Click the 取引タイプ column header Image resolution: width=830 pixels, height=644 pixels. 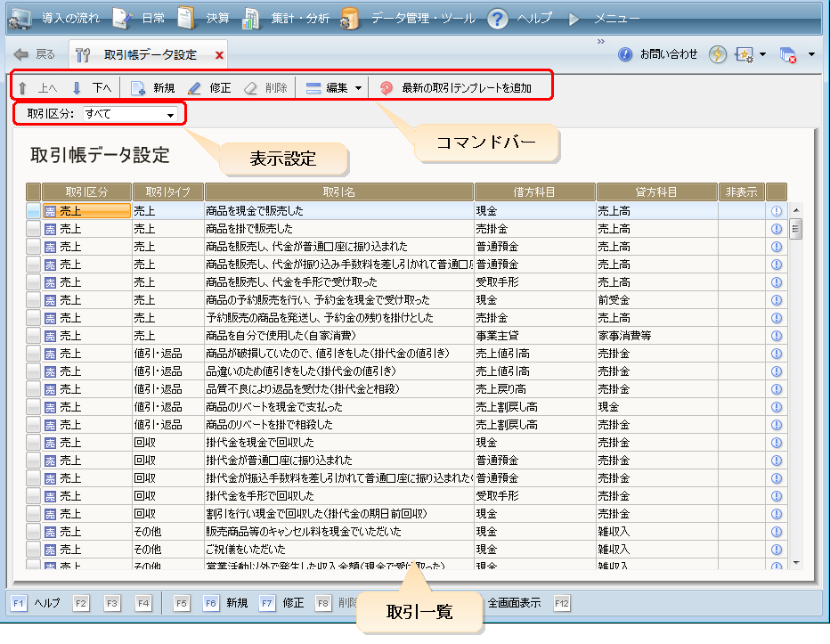[167, 192]
